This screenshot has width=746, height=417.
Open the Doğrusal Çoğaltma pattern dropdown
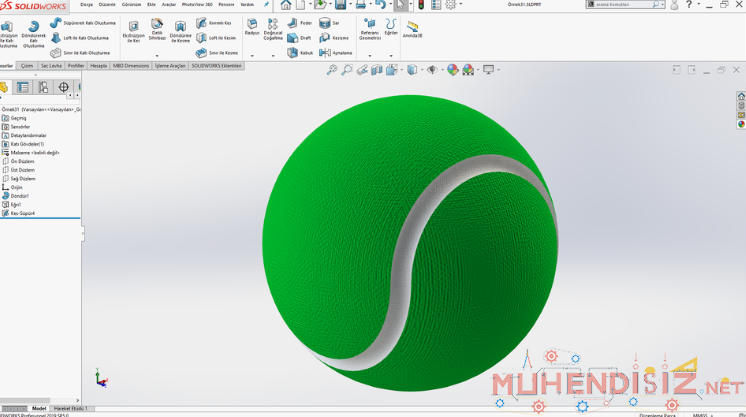(x=273, y=55)
